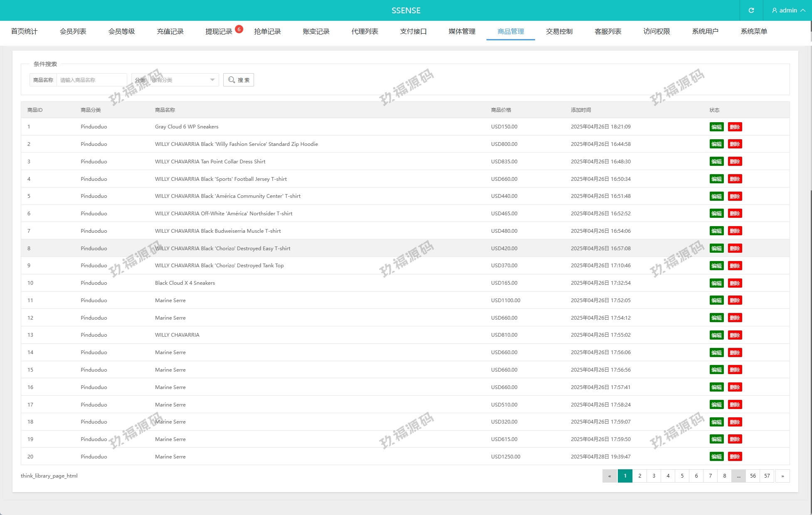Click the next page arrow »
812x515 pixels.
(x=782, y=476)
